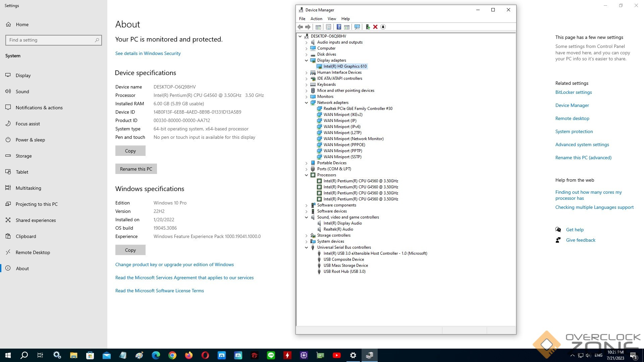Image resolution: width=644 pixels, height=362 pixels.
Task: Open BitLocker settings link
Action: click(574, 92)
